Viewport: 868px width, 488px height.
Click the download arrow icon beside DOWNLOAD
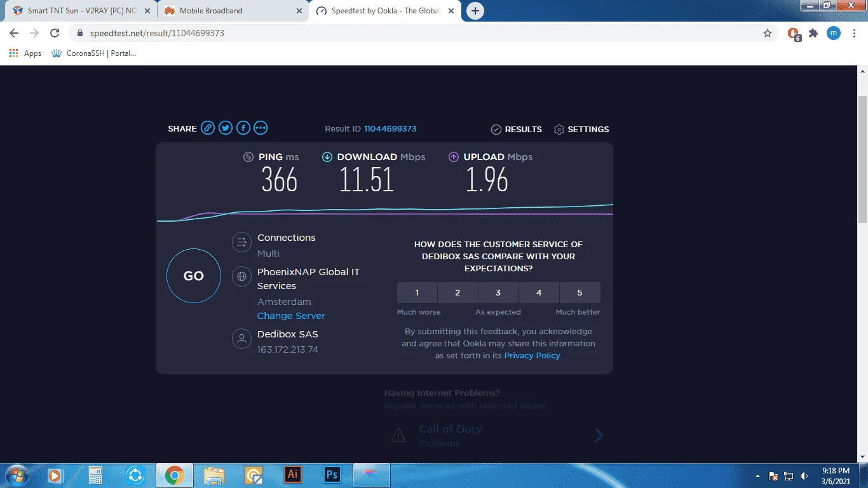coord(327,157)
